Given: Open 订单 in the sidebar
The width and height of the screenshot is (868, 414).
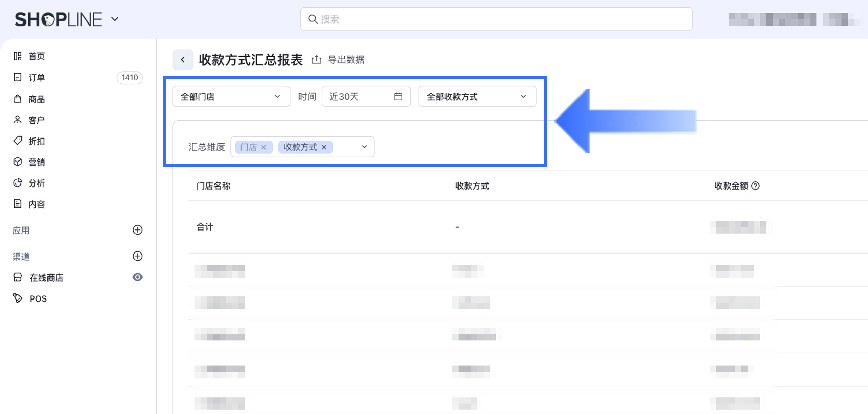Looking at the screenshot, I should tap(37, 78).
